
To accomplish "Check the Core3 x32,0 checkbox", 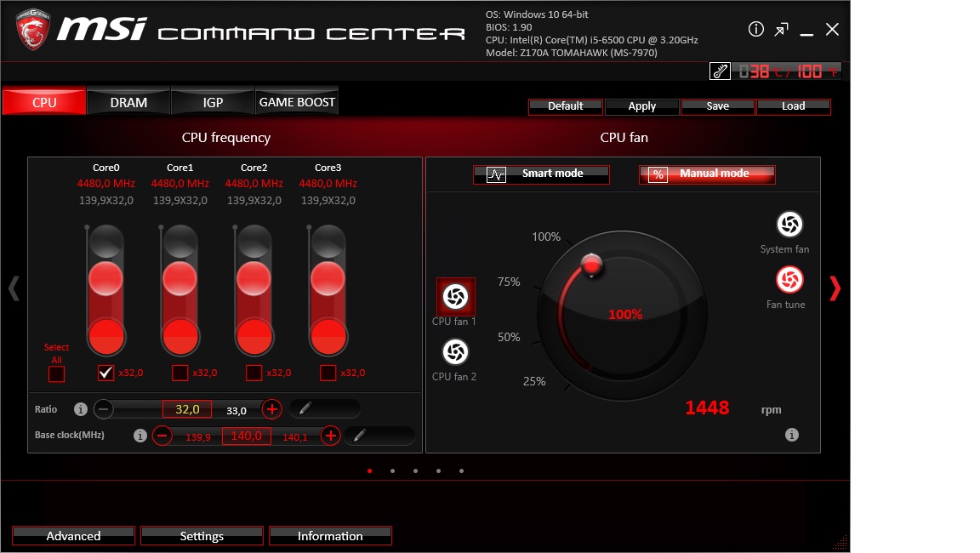I will coord(328,373).
